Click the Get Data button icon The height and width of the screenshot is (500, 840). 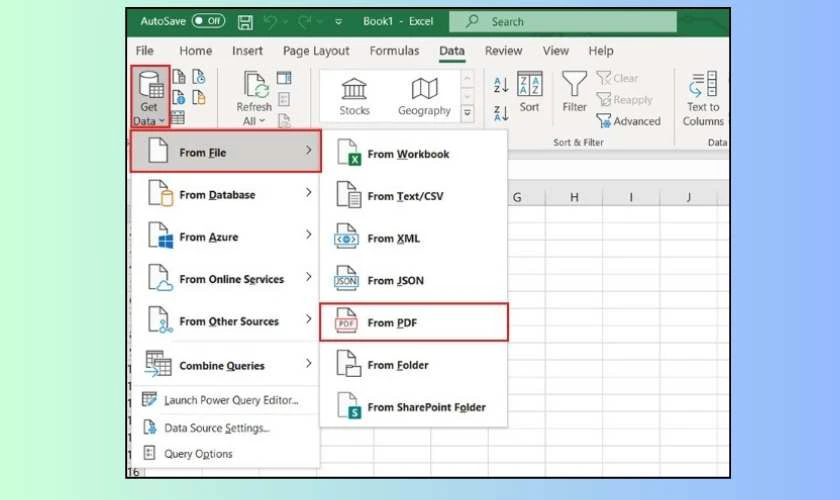pyautogui.click(x=151, y=85)
